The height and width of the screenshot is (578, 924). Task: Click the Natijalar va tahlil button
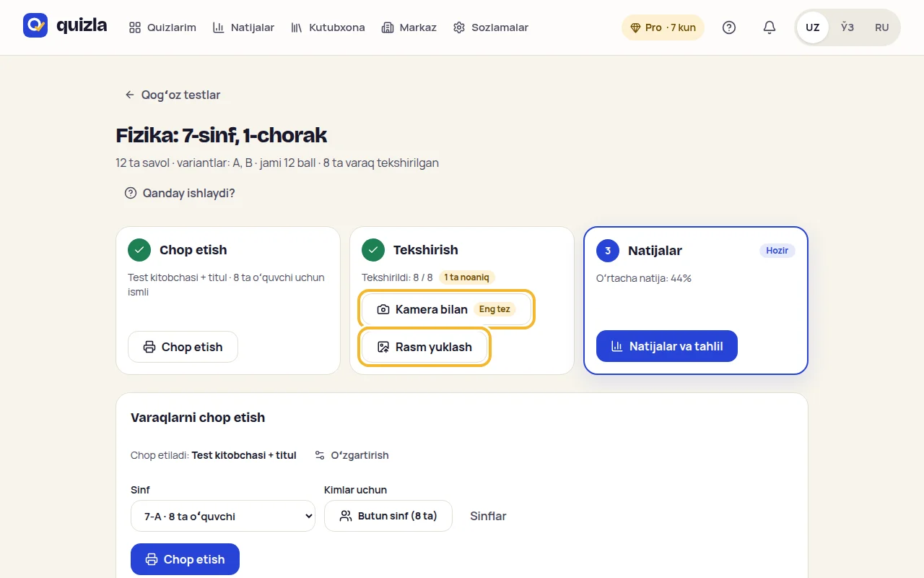click(x=667, y=346)
